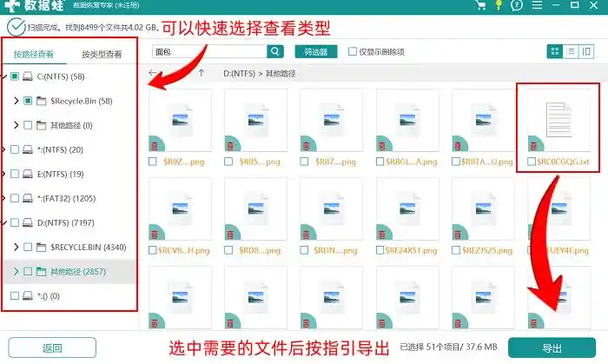Click the E:(NTFS) drive icon
This screenshot has width=608, height=364.
click(27, 174)
